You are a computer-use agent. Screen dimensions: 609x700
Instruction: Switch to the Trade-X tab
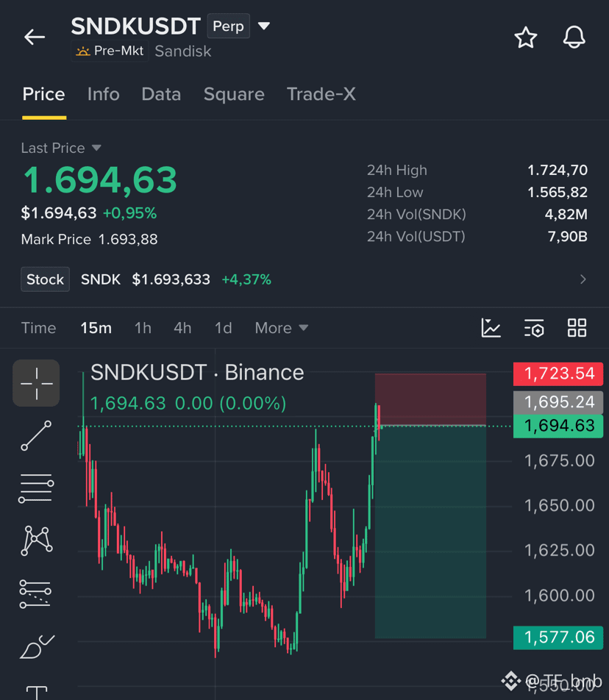321,94
